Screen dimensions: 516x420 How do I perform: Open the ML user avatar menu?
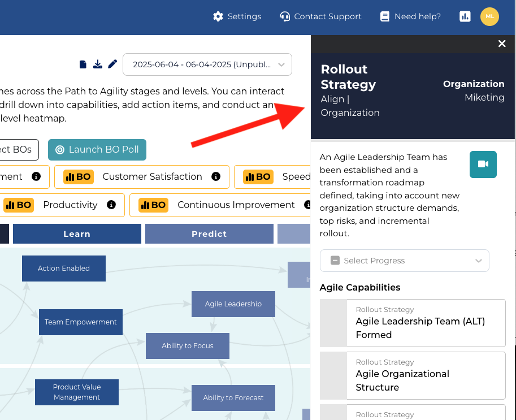489,16
